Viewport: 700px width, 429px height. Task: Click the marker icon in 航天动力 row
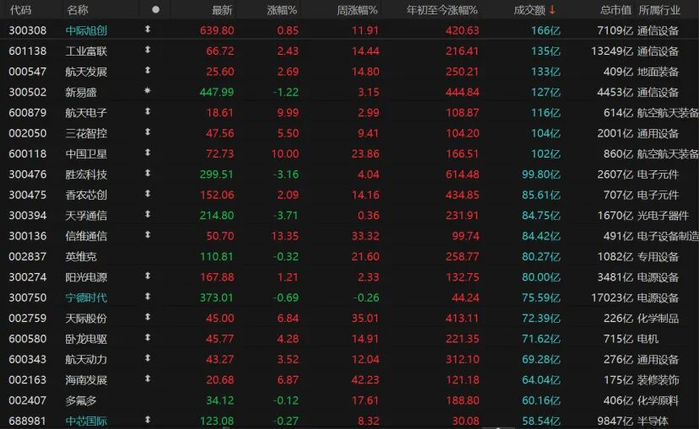[x=147, y=358]
